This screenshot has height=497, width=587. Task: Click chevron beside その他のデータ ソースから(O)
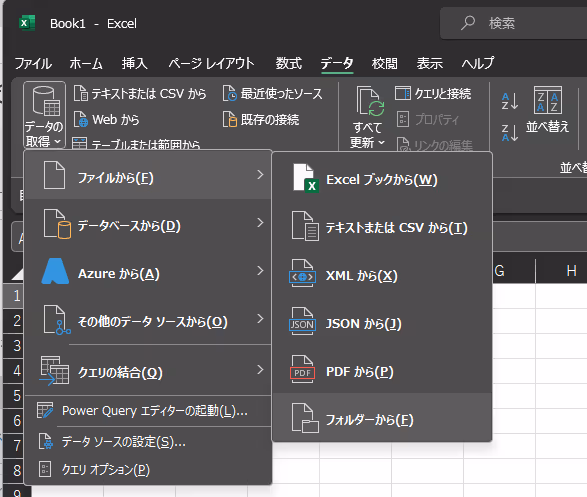(x=260, y=318)
